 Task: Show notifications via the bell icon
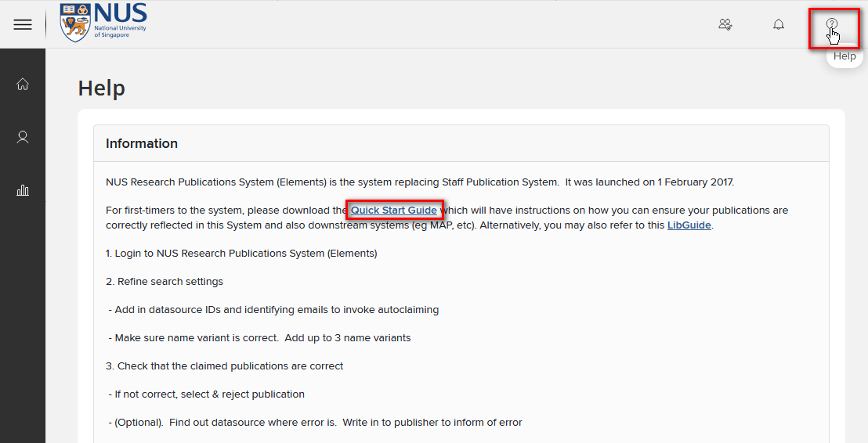pyautogui.click(x=779, y=24)
